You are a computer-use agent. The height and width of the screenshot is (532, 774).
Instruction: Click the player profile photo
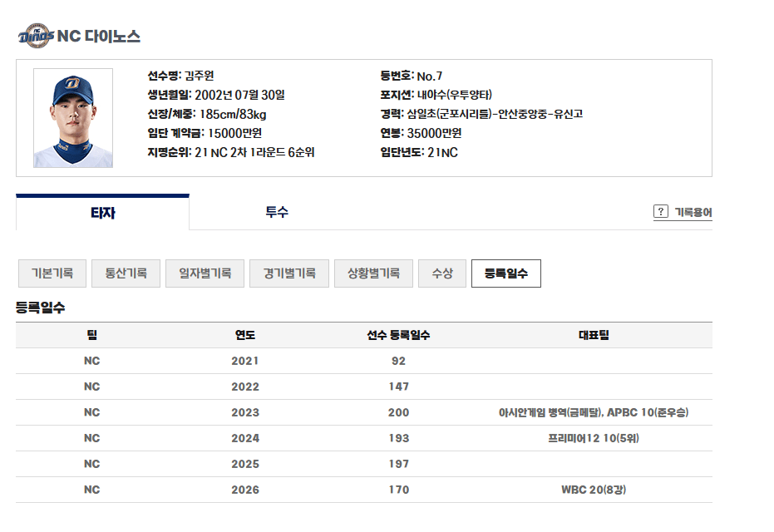tap(73, 118)
